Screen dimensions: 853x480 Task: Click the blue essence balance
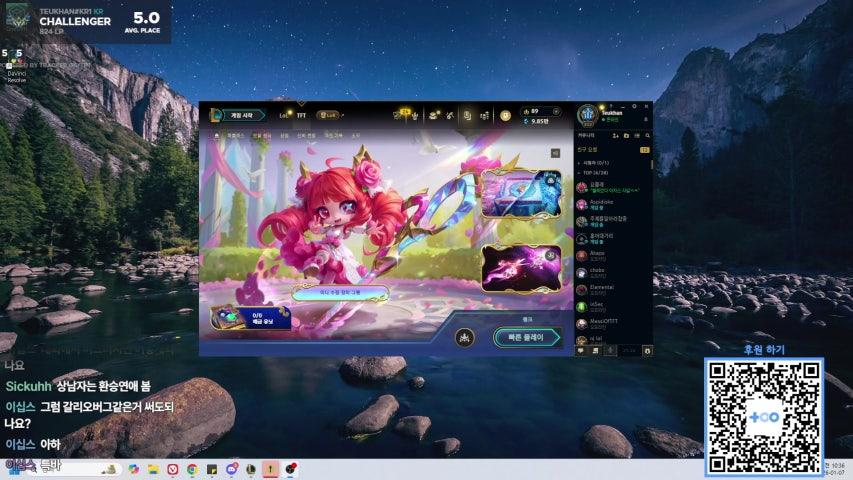(536, 121)
